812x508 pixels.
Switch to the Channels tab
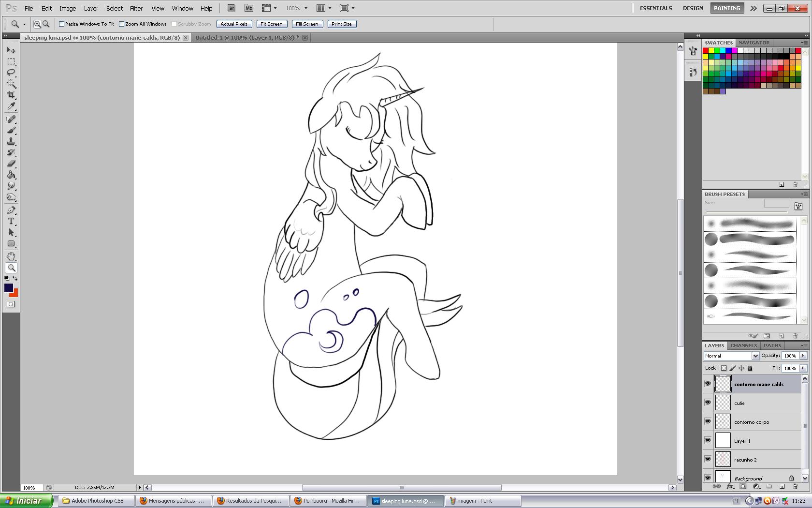click(743, 345)
